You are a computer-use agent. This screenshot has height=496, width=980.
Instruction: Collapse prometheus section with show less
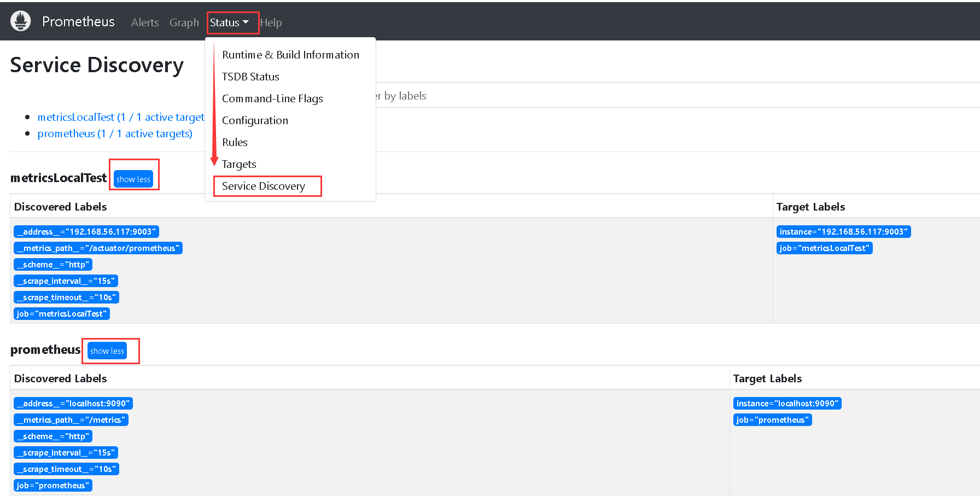107,351
